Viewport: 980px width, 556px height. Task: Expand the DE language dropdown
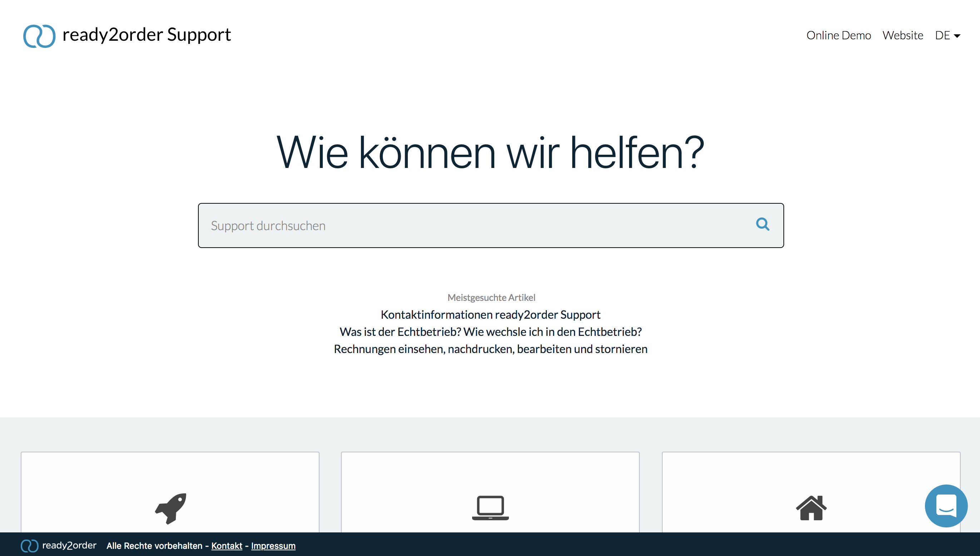[x=942, y=35]
